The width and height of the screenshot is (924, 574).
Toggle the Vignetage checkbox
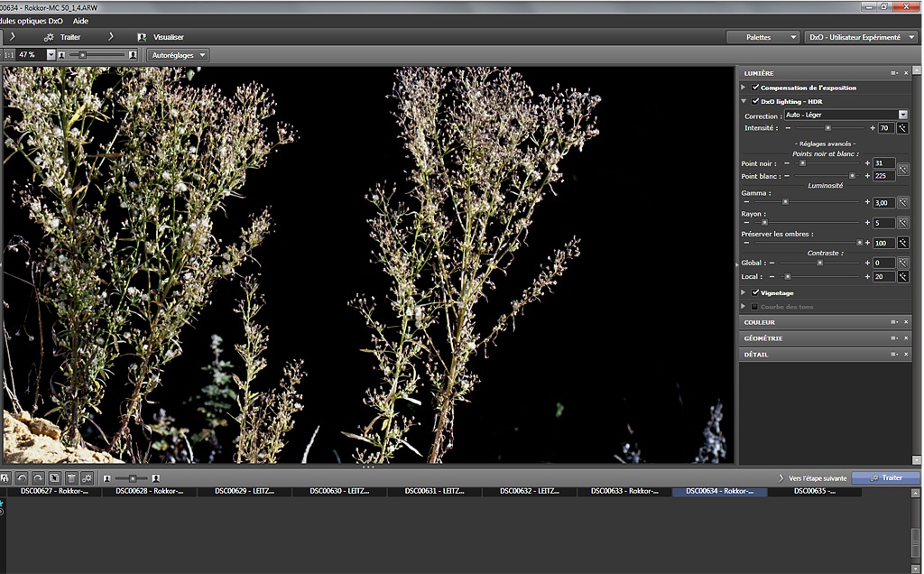[755, 292]
